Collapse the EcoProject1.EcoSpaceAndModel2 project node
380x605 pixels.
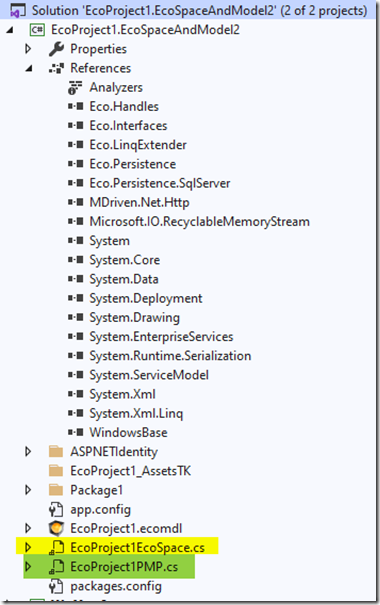click(10, 30)
